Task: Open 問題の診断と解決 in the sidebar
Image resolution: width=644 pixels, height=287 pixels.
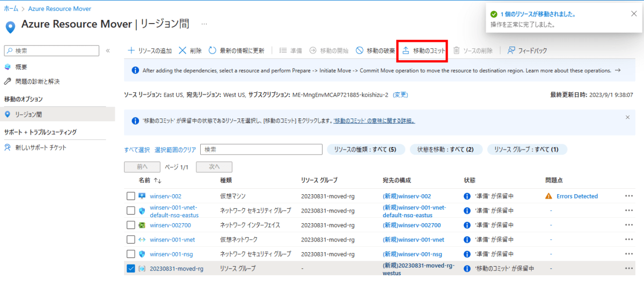Action: pos(38,82)
